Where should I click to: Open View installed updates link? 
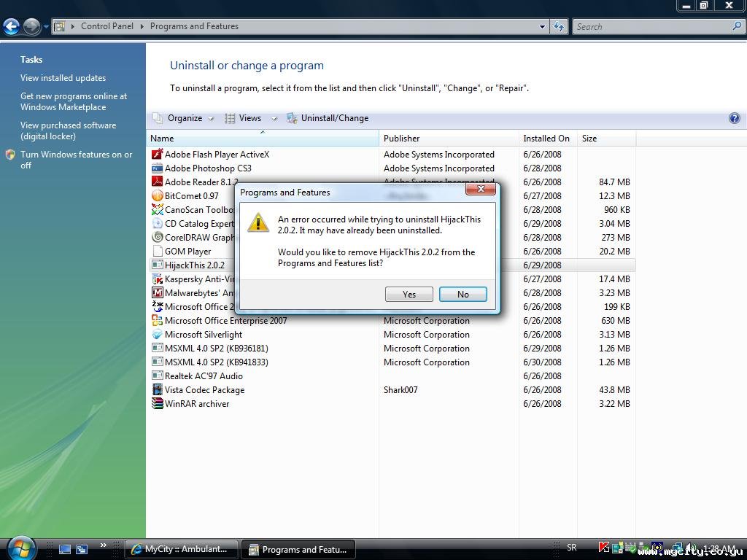tap(63, 77)
